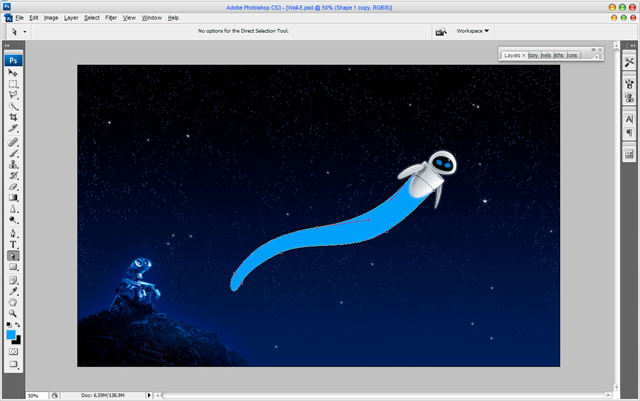
Task: Open the Help menu
Action: (x=173, y=18)
